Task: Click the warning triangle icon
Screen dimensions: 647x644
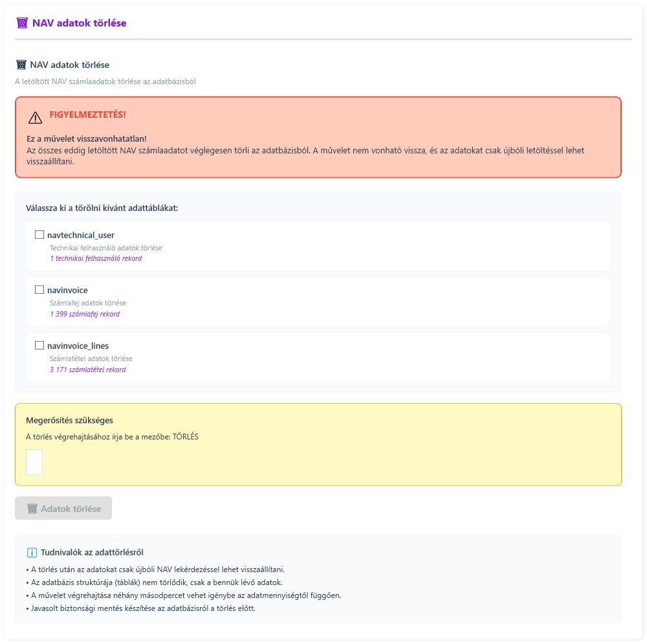Action: [x=35, y=117]
